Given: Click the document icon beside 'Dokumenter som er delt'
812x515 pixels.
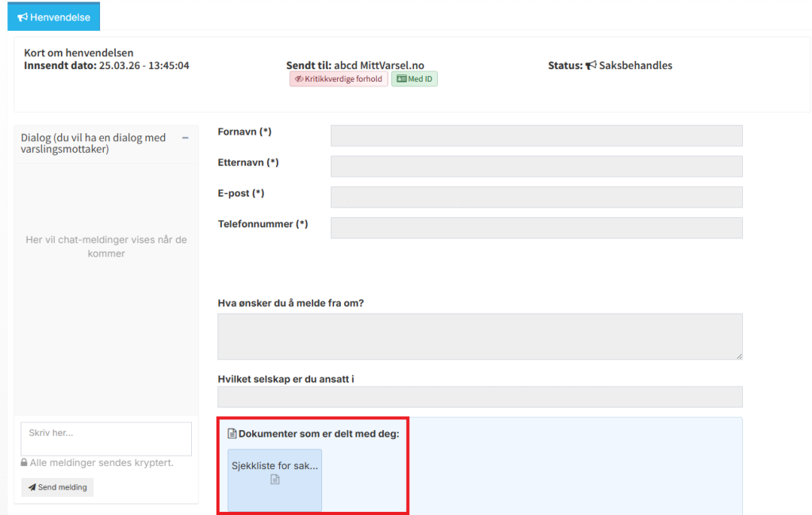Looking at the screenshot, I should pos(232,433).
